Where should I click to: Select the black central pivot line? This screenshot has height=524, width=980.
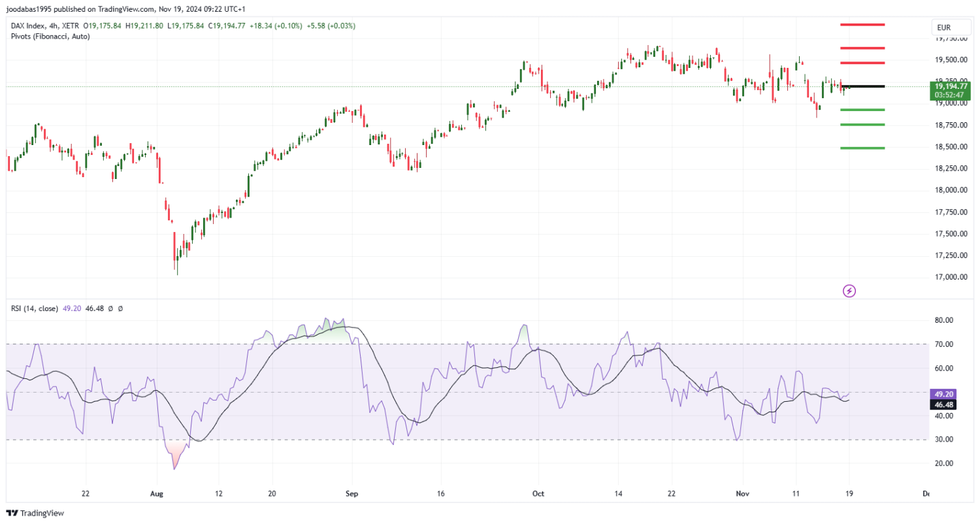[862, 86]
